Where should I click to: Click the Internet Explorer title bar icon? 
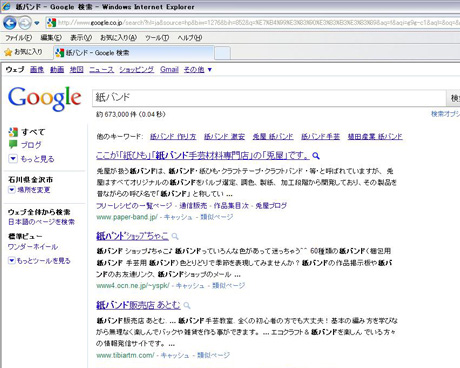[x=6, y=6]
